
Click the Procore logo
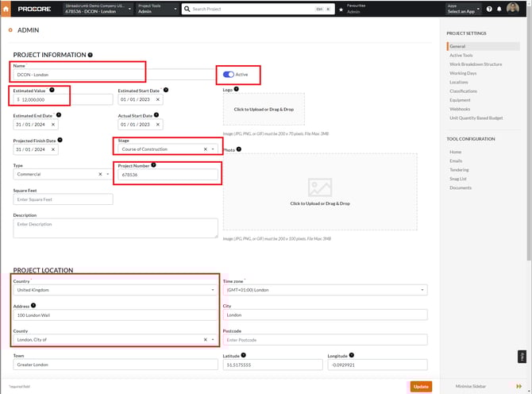pos(34,9)
